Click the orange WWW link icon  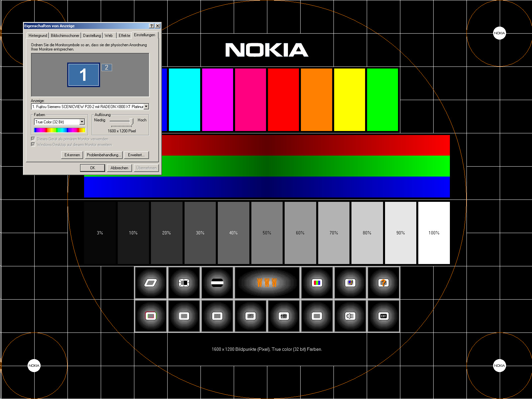coord(267,283)
